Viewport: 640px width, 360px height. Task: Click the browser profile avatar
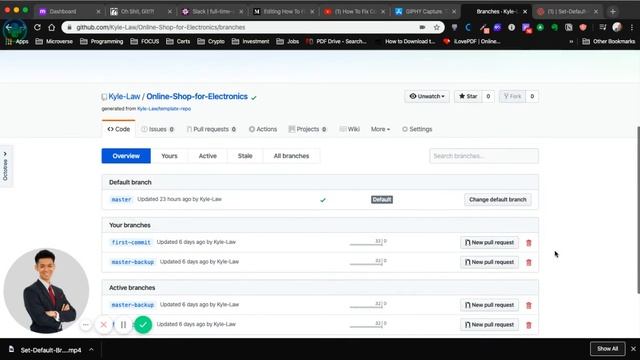point(617,27)
